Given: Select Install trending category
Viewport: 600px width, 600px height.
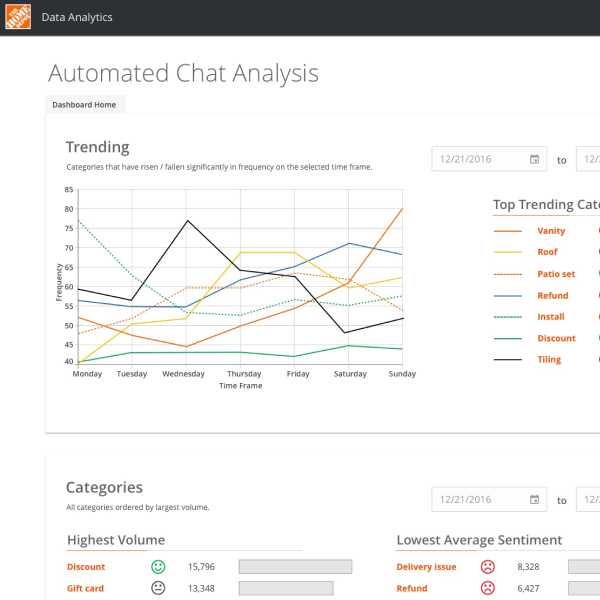Looking at the screenshot, I should coord(551,316).
